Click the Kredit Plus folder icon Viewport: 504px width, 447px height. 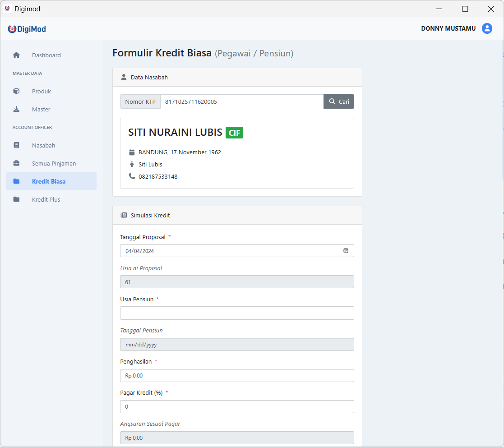click(17, 199)
